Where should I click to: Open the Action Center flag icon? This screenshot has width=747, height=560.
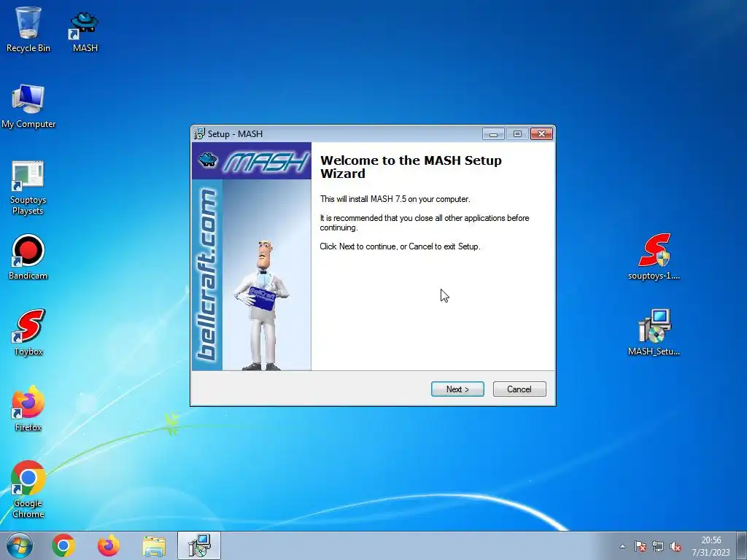[x=640, y=546]
